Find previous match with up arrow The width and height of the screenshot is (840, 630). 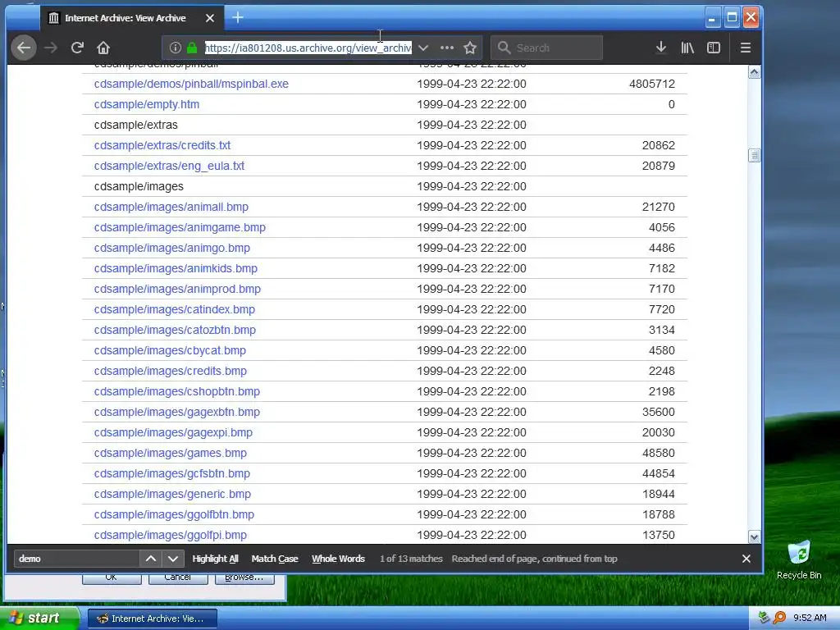(151, 558)
